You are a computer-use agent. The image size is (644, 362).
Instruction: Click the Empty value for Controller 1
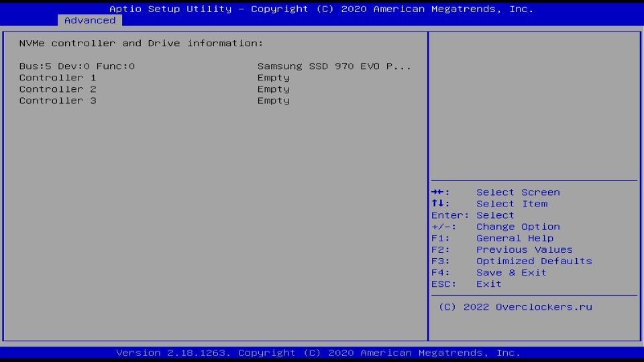(x=274, y=78)
